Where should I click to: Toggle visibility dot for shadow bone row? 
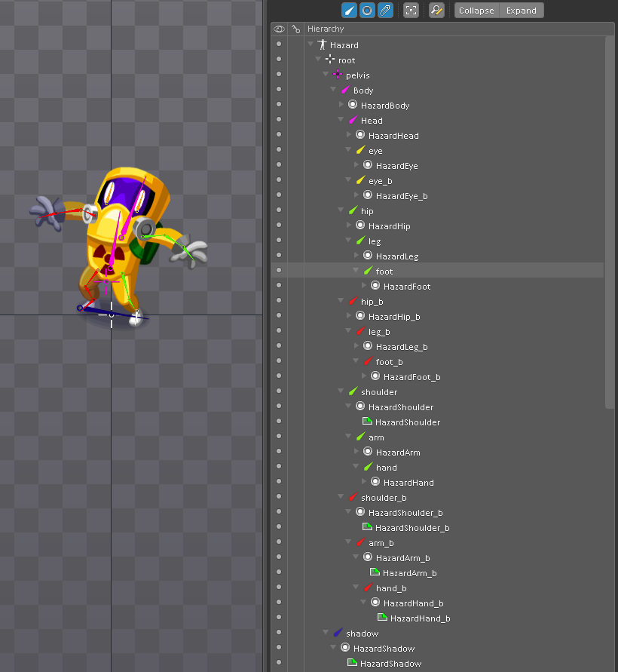pos(279,632)
